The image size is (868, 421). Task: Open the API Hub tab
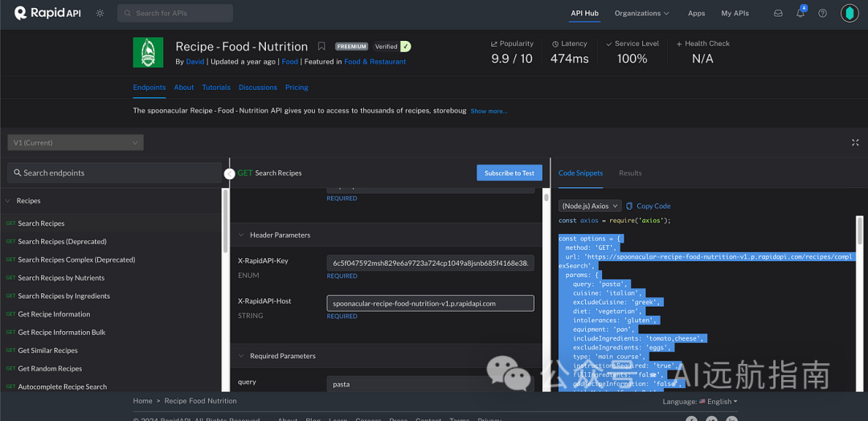584,14
